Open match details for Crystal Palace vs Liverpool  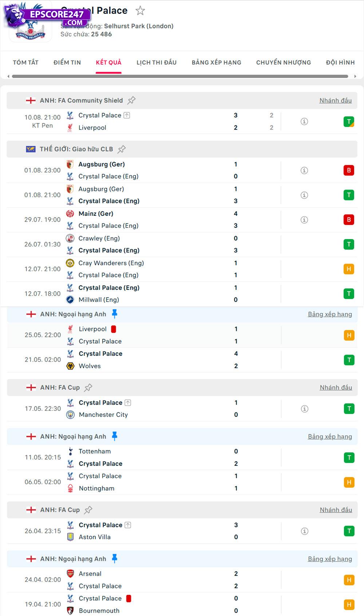(304, 121)
